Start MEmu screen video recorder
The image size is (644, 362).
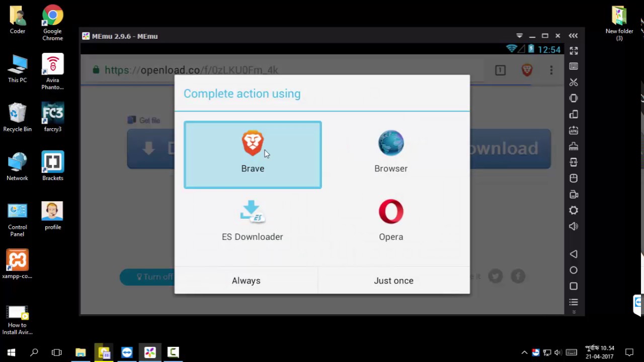574,195
